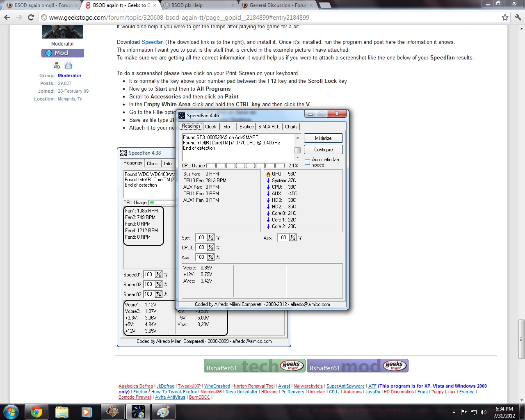Image resolution: width=525 pixels, height=420 pixels.
Task: Select the SpeedFan taskbar icon
Action: pos(138,412)
